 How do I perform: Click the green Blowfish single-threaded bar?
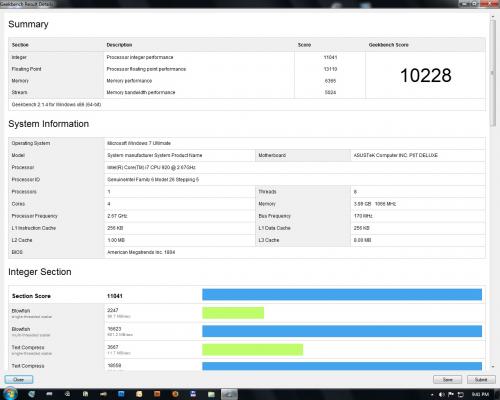tap(233, 313)
